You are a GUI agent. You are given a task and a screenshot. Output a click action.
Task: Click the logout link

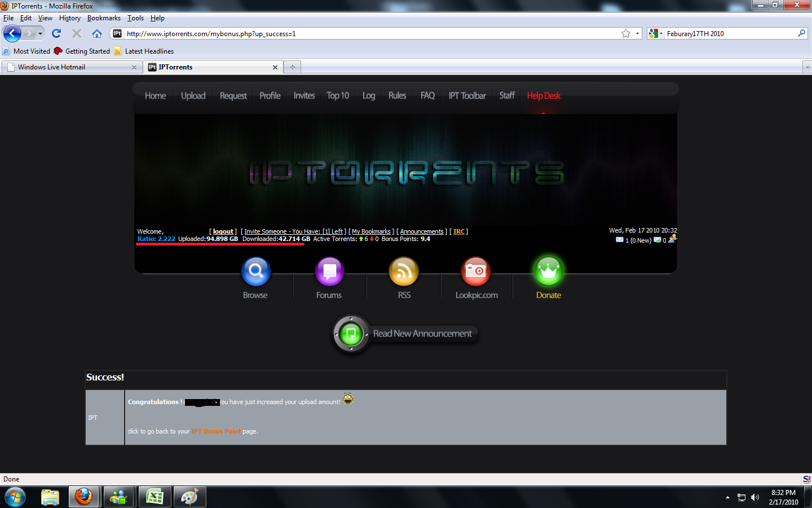click(223, 232)
